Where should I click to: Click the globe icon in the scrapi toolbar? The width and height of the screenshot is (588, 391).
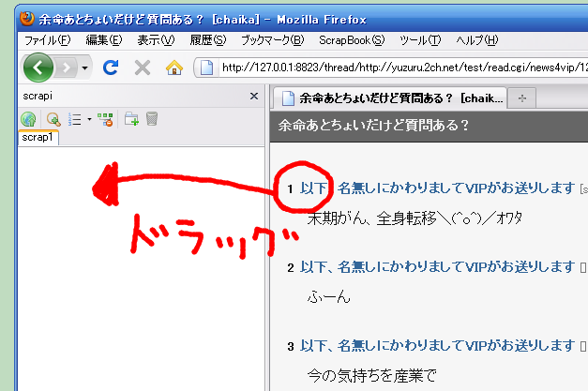(28, 119)
